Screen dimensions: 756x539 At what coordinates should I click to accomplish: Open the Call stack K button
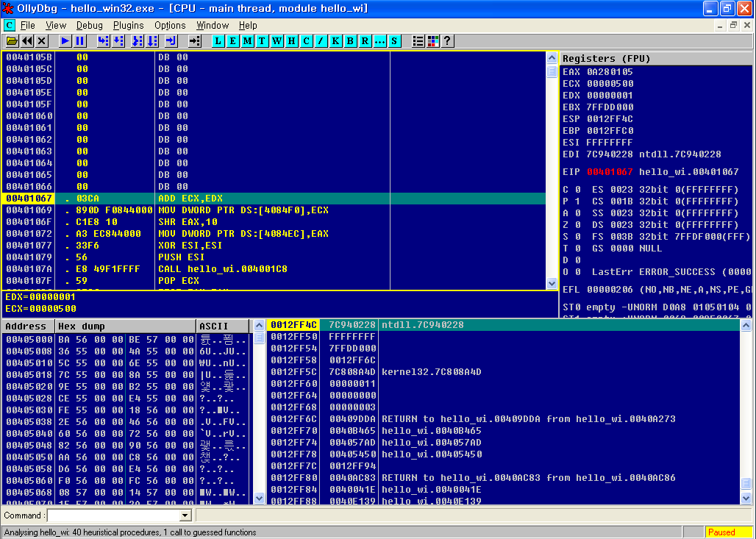(x=336, y=41)
